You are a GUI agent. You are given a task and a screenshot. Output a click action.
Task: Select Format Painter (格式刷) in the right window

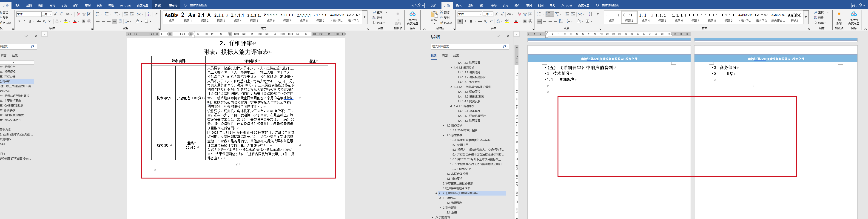pyautogui.click(x=446, y=23)
